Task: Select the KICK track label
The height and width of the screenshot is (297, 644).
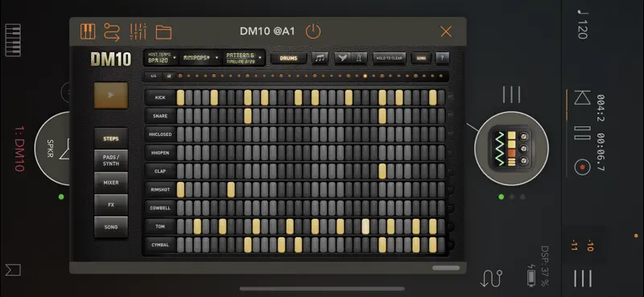Action: 160,97
